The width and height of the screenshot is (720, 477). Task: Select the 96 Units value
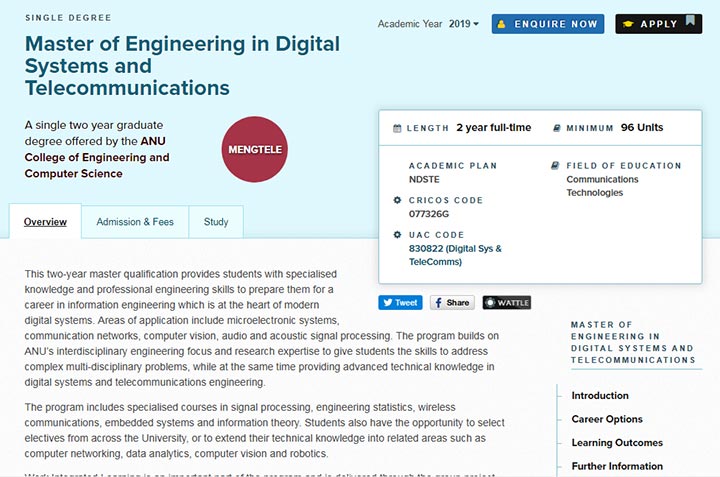click(x=642, y=128)
